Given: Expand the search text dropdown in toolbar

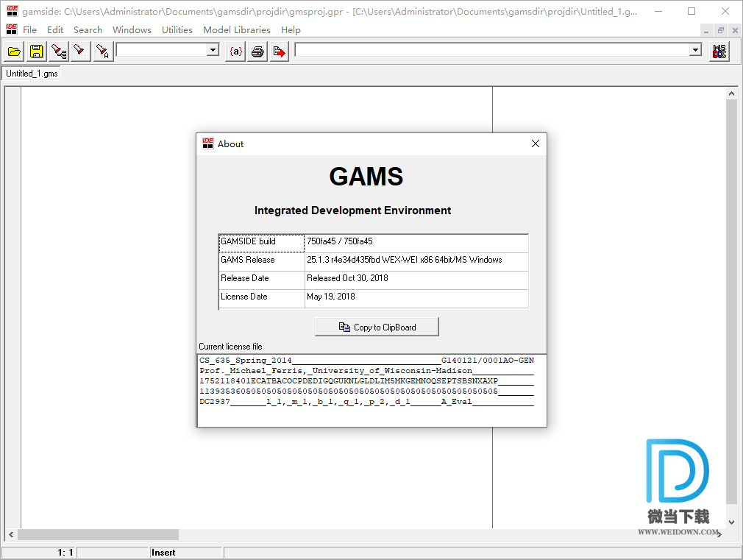Looking at the screenshot, I should [x=213, y=50].
